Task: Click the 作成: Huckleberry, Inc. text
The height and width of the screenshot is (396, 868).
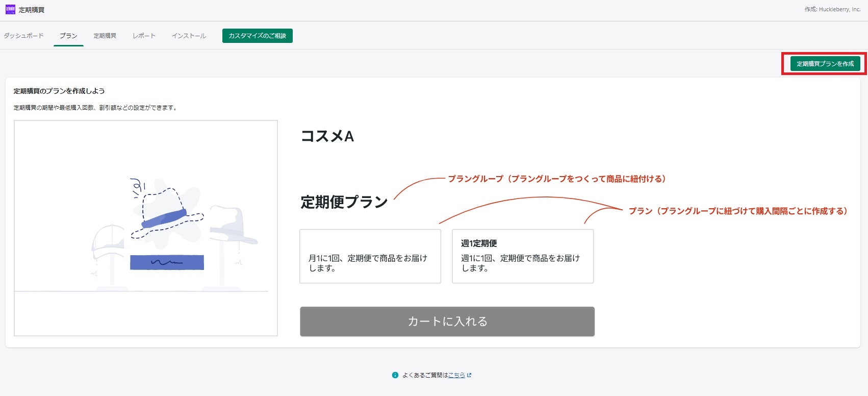Action: pos(832,9)
